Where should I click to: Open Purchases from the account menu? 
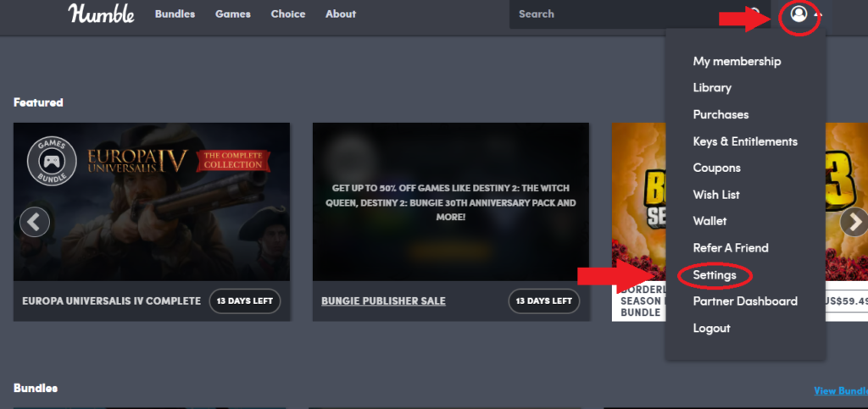click(721, 114)
